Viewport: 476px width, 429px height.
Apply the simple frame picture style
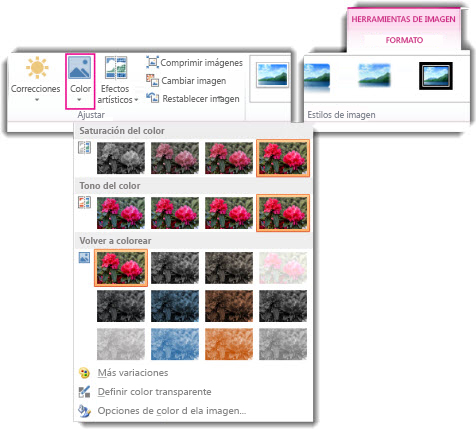click(x=272, y=76)
